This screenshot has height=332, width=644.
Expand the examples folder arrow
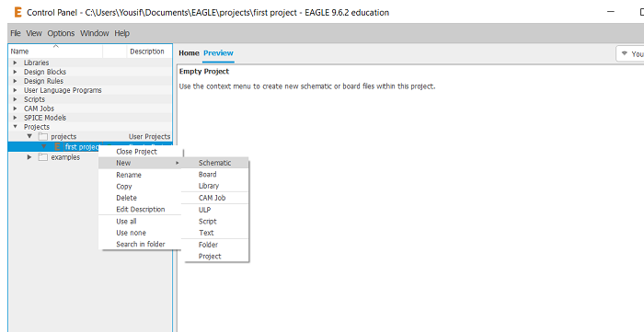(29, 157)
